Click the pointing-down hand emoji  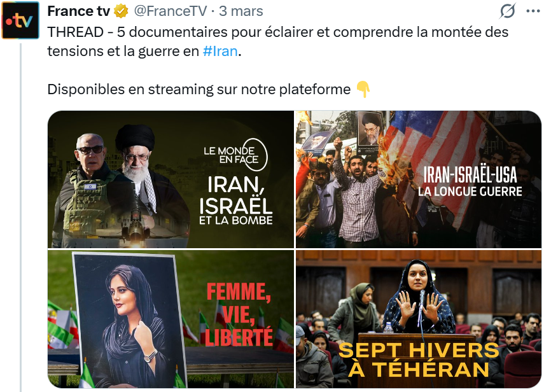pos(363,89)
